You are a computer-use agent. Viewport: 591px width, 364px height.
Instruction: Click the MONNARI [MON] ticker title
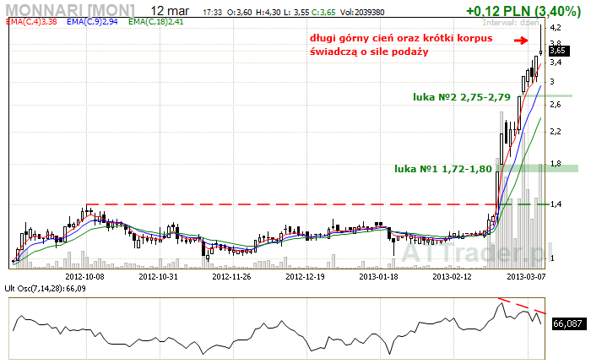click(x=70, y=11)
